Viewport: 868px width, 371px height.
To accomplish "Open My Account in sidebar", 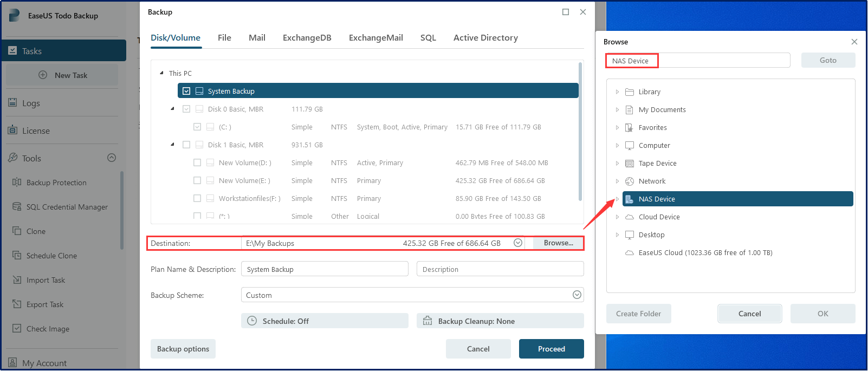I will pyautogui.click(x=44, y=363).
